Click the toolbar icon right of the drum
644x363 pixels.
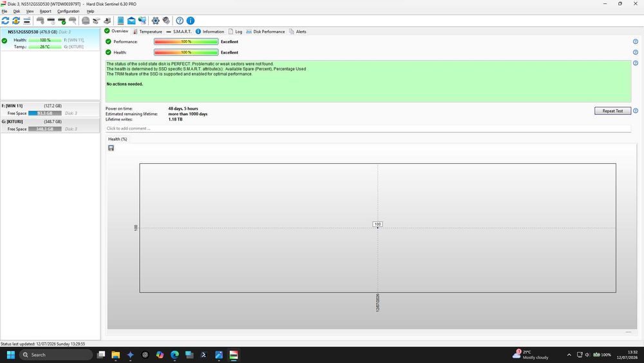(96, 21)
